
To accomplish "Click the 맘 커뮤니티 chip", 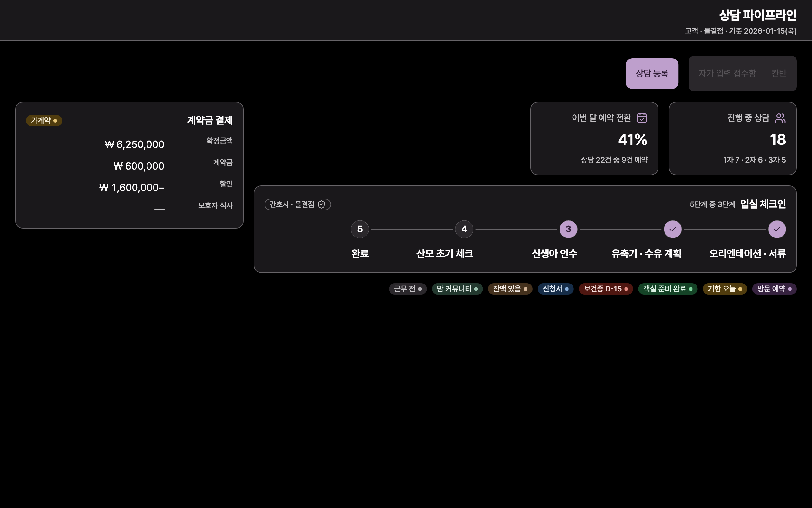I will coord(457,289).
